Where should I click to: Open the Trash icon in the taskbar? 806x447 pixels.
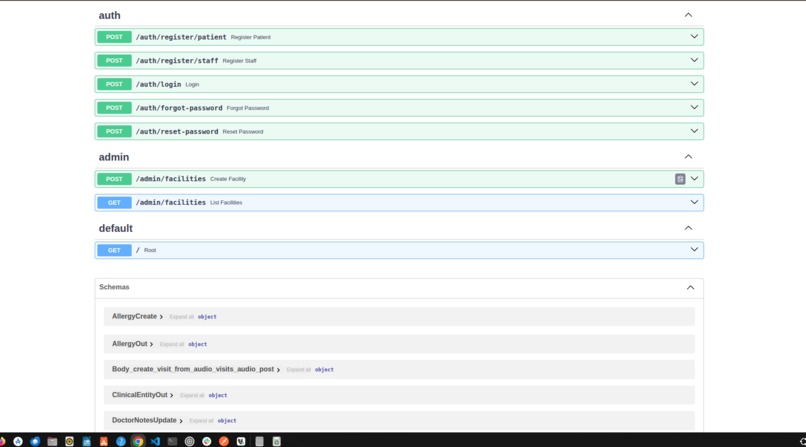pyautogui.click(x=277, y=441)
